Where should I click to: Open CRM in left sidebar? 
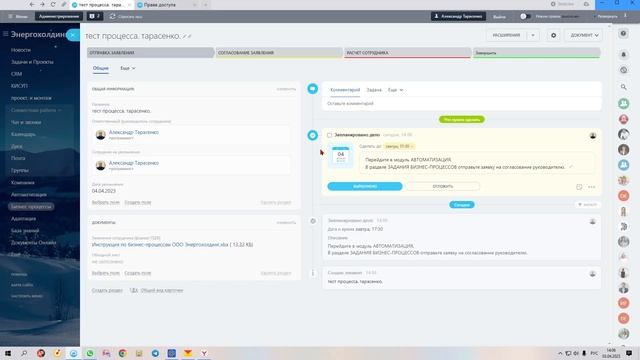[16, 74]
